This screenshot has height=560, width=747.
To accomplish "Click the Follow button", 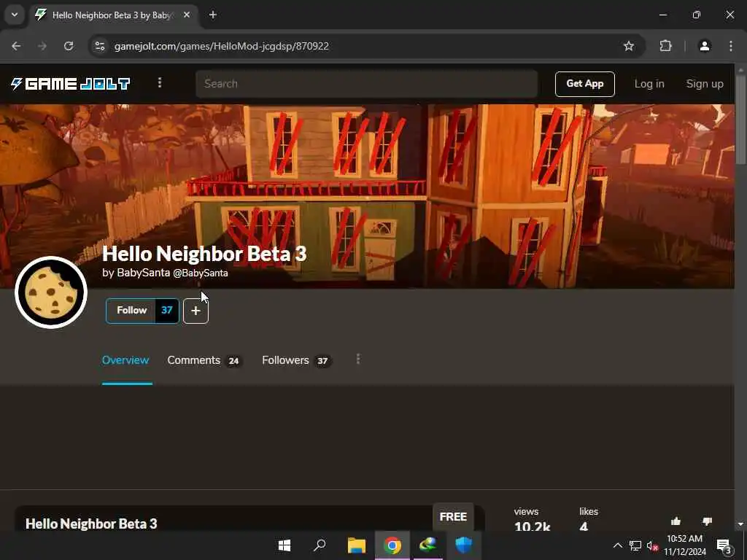I will coord(131,311).
